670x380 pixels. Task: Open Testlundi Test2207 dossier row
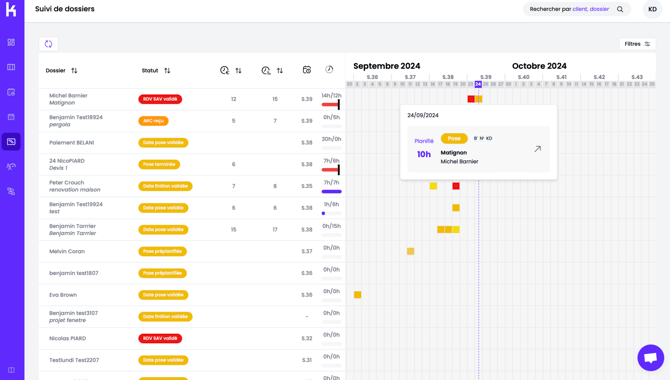tap(192, 360)
